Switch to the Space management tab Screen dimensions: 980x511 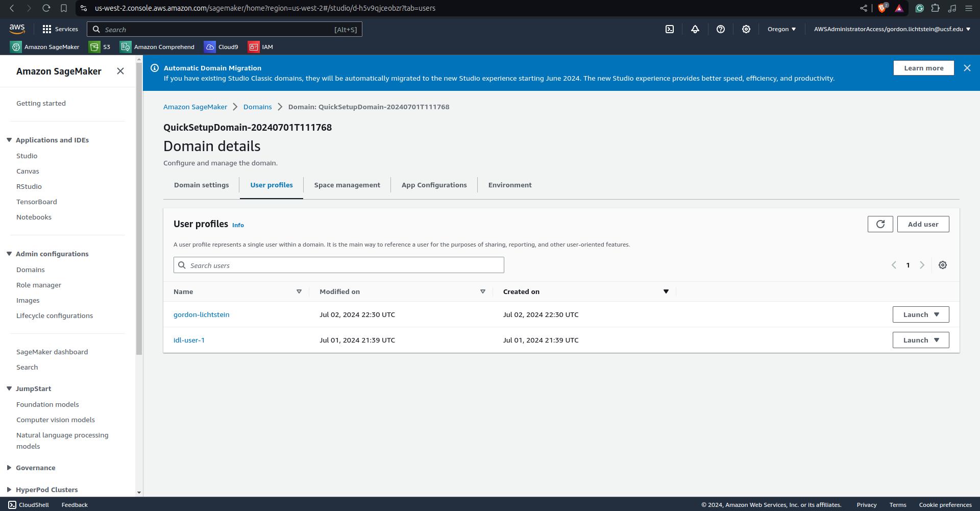[347, 185]
